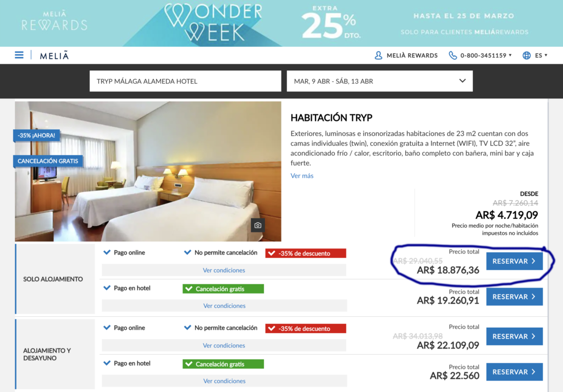Click the Wonder Week banner graphic

(213, 22)
